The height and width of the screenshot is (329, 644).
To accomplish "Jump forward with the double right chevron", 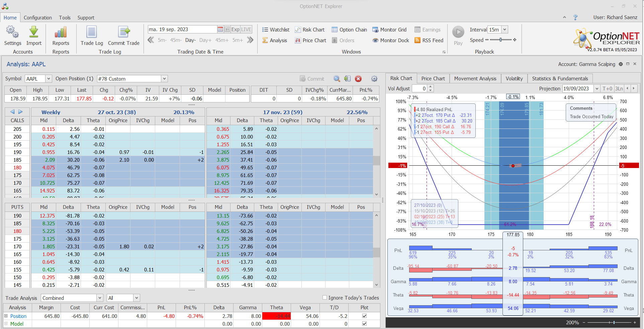I will point(250,40).
